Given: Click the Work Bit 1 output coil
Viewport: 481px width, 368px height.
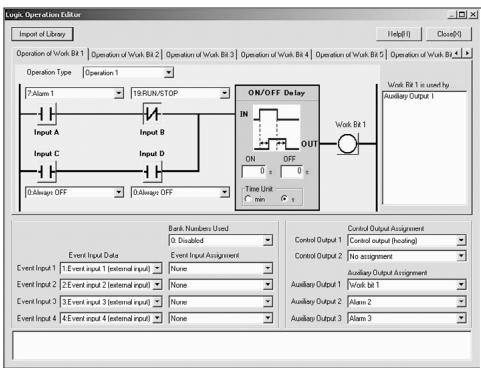Looking at the screenshot, I should point(348,144).
